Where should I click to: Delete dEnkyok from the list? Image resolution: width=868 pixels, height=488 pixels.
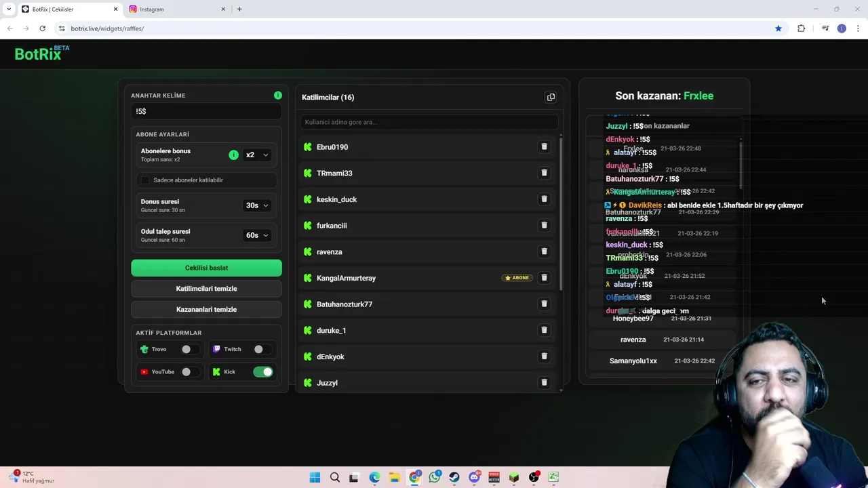pos(544,357)
